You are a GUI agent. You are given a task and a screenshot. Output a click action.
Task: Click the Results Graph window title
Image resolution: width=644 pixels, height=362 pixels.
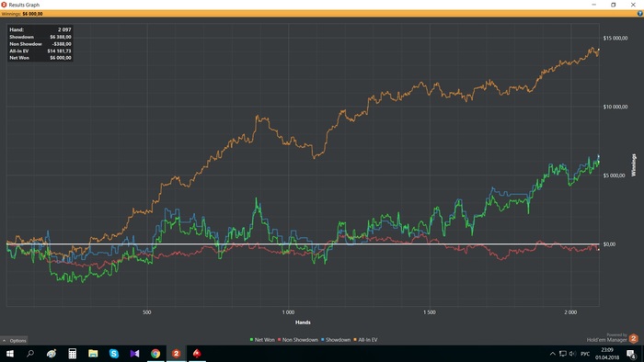pyautogui.click(x=24, y=5)
